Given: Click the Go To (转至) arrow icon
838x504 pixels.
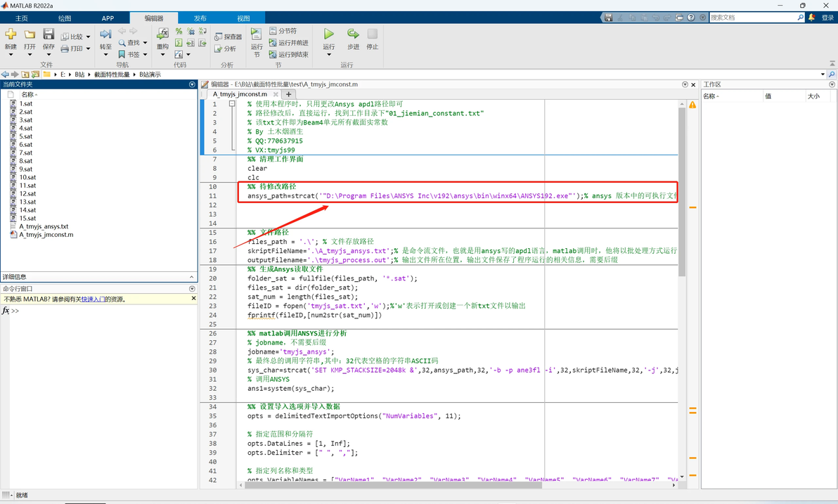Looking at the screenshot, I should 105,34.
